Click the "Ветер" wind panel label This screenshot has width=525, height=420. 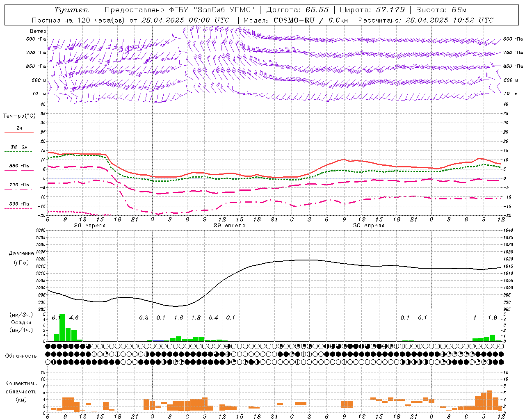[x=38, y=31]
